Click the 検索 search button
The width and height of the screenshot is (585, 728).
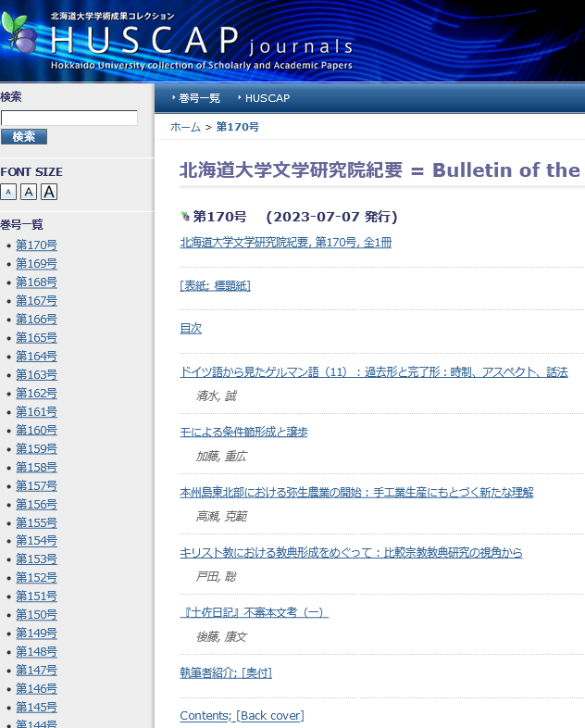click(24, 136)
